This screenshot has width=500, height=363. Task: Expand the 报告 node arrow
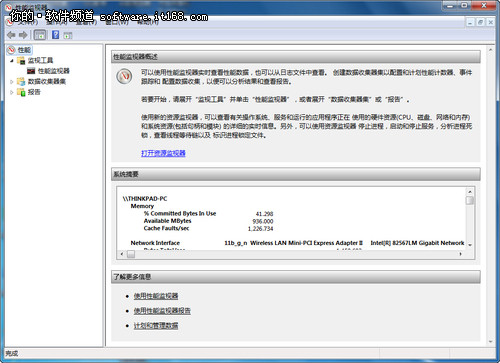pos(12,92)
